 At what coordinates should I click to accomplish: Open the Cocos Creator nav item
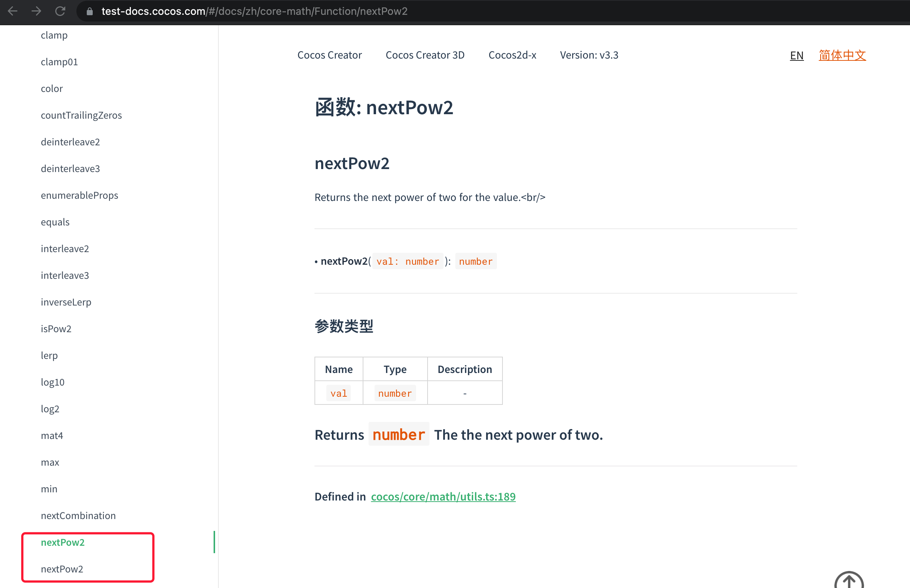tap(329, 55)
